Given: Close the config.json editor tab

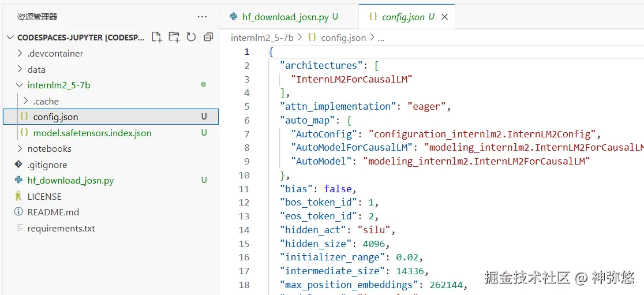Looking at the screenshot, I should pyautogui.click(x=444, y=17).
